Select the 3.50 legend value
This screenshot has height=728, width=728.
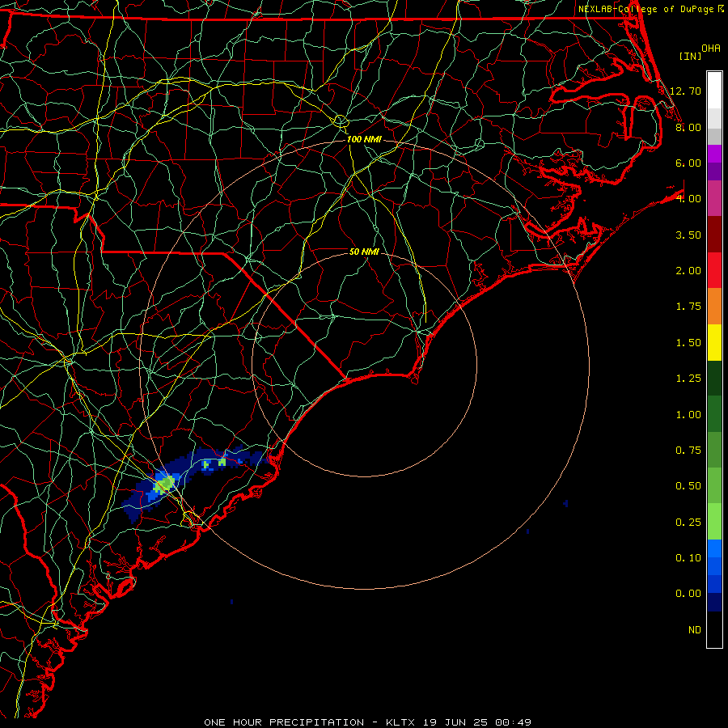pyautogui.click(x=688, y=235)
